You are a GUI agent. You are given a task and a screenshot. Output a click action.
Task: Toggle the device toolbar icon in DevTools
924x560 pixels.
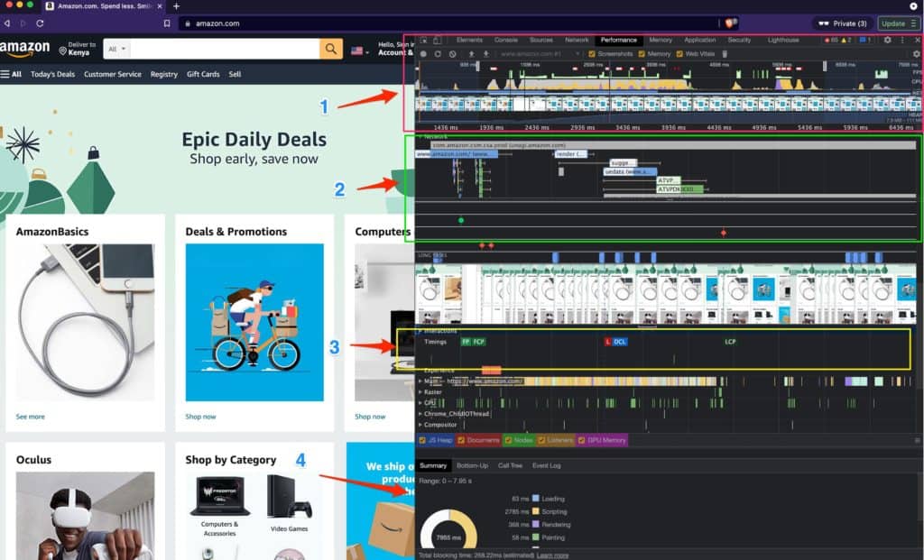coord(438,40)
